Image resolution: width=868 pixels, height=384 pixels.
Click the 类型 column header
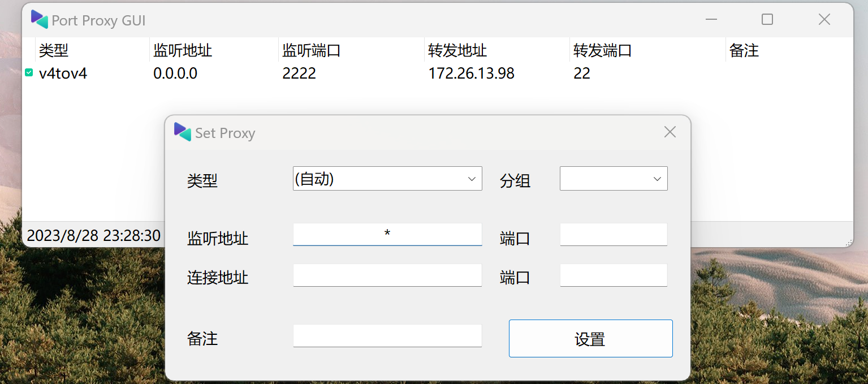54,50
